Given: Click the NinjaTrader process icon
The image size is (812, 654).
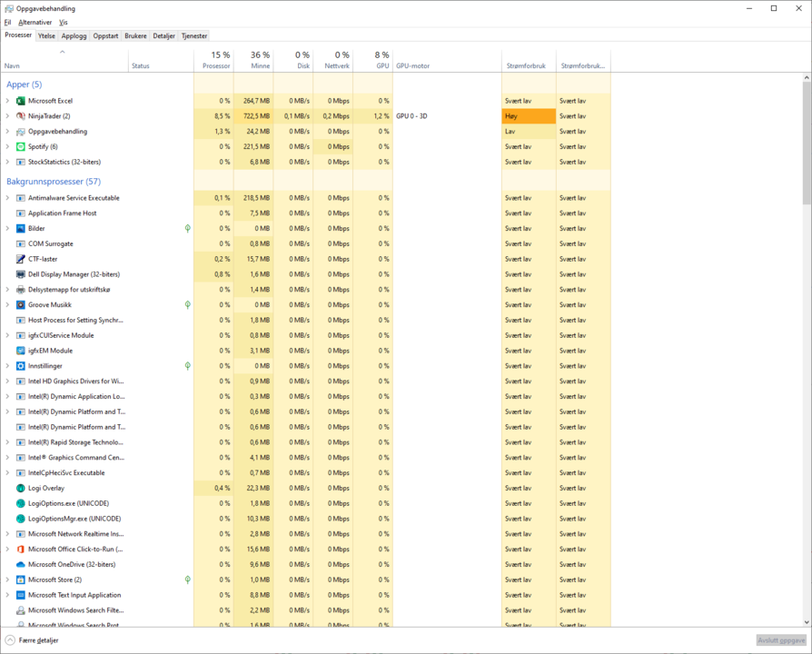Looking at the screenshot, I should [21, 116].
